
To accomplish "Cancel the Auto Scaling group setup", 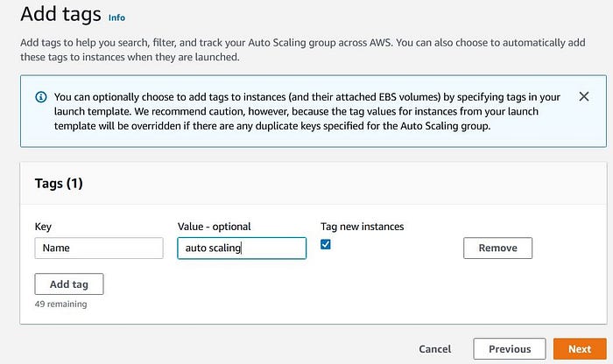I will [435, 348].
